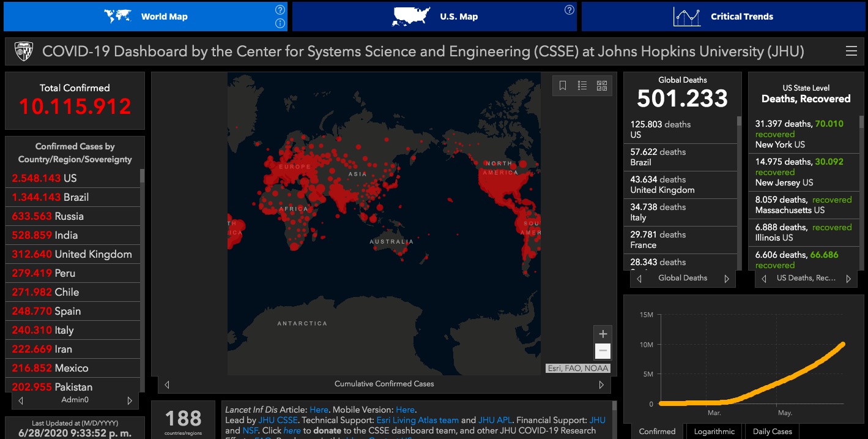Go to next Cumulative Confirmed Cases map
Image resolution: width=868 pixels, height=439 pixels.
(601, 385)
